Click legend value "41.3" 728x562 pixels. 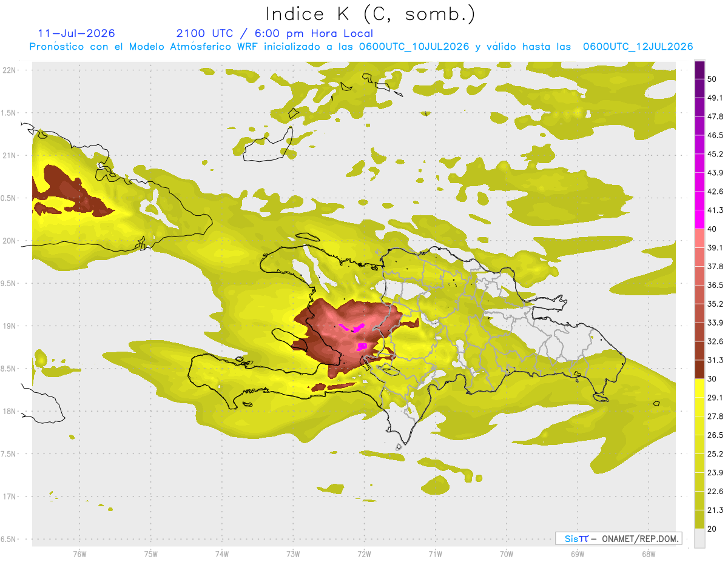715,210
